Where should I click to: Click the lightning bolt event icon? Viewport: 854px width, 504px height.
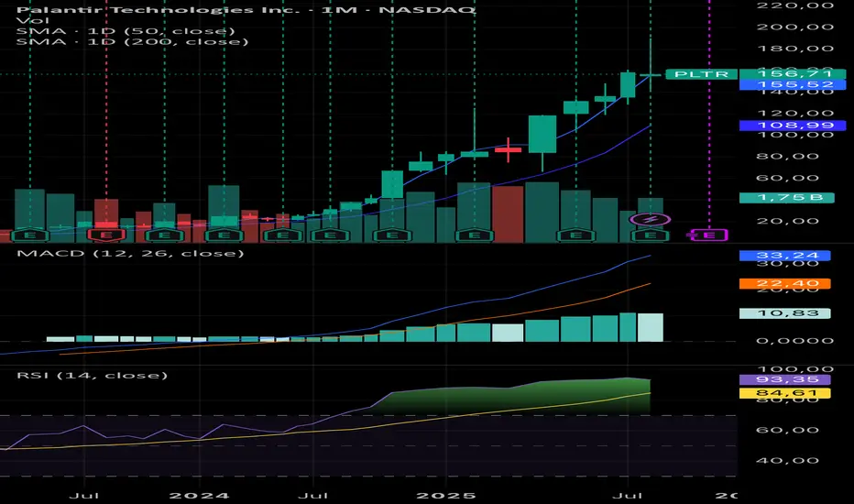click(650, 220)
